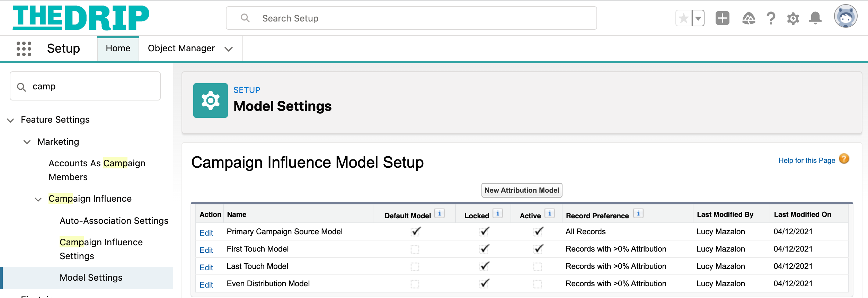
Task: Click Last Modified On column header
Action: tap(803, 214)
